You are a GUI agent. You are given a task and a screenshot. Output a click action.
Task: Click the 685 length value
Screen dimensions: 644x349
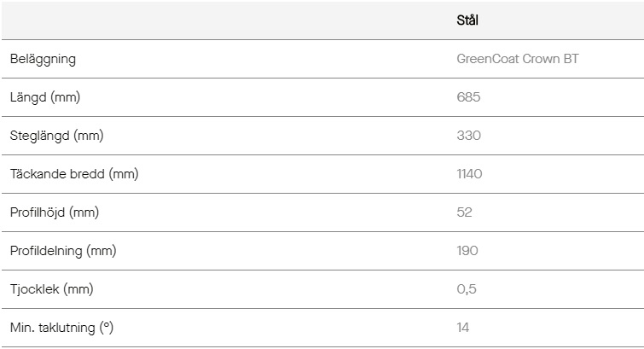coord(468,97)
